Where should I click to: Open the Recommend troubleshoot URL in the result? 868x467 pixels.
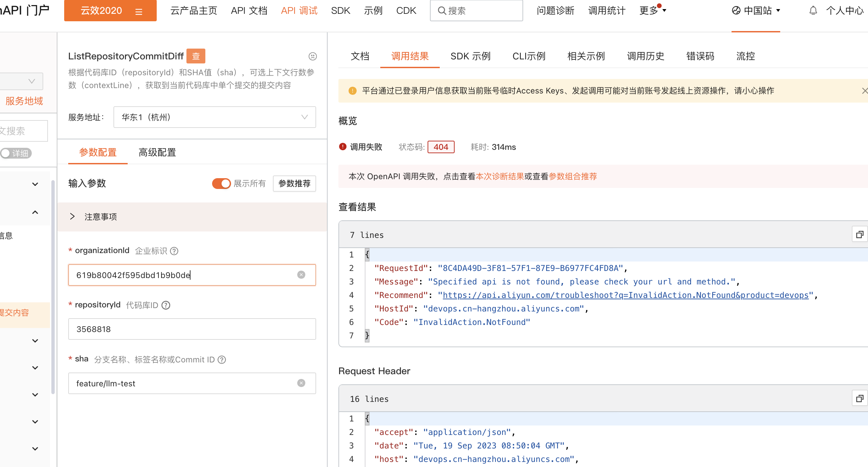pos(626,295)
